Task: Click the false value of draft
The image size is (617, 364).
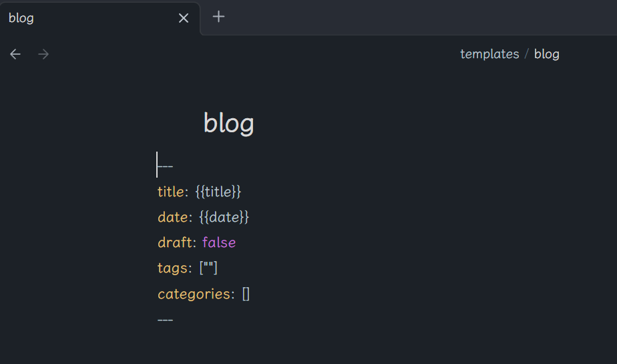Action: coord(219,243)
